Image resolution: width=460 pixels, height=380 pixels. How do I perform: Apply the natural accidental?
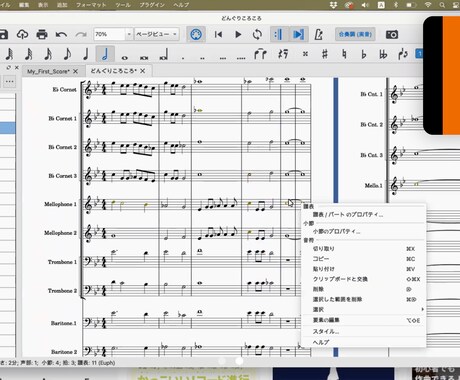pyautogui.click(x=344, y=54)
